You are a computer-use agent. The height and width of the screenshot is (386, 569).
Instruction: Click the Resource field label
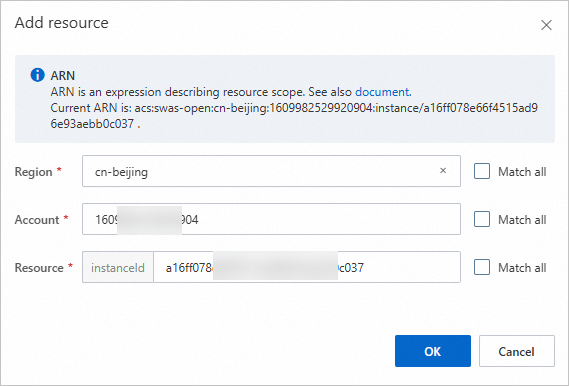pos(39,268)
